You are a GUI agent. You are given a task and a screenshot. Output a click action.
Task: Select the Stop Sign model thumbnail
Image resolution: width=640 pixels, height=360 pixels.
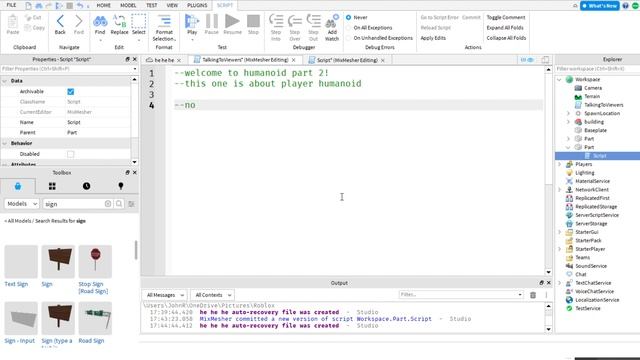click(95, 261)
